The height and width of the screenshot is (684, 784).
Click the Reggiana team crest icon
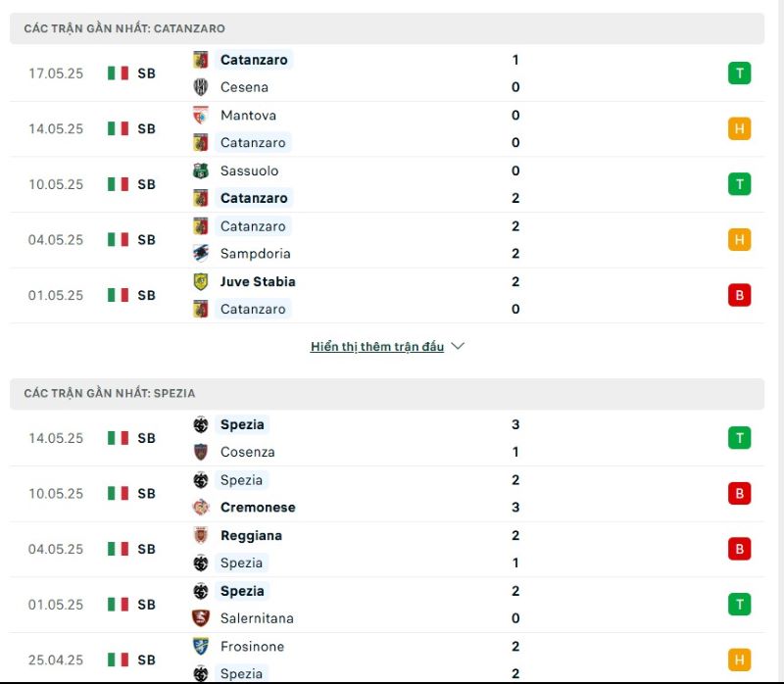201,535
